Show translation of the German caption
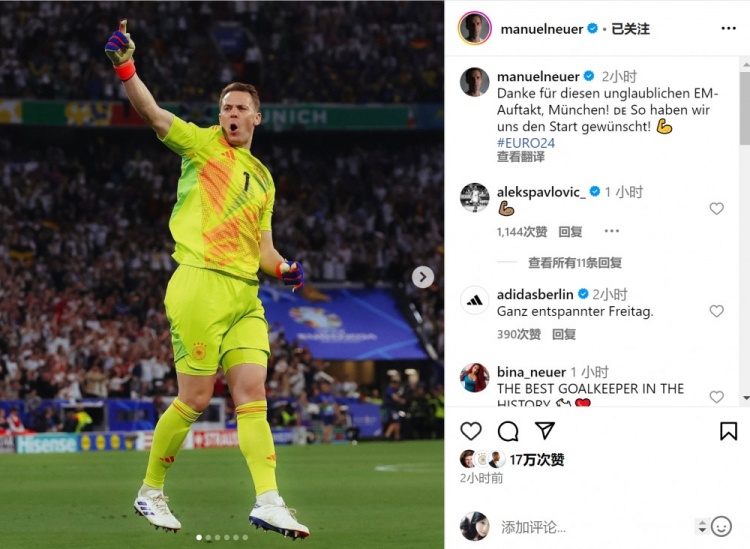This screenshot has width=750, height=549. (520, 156)
